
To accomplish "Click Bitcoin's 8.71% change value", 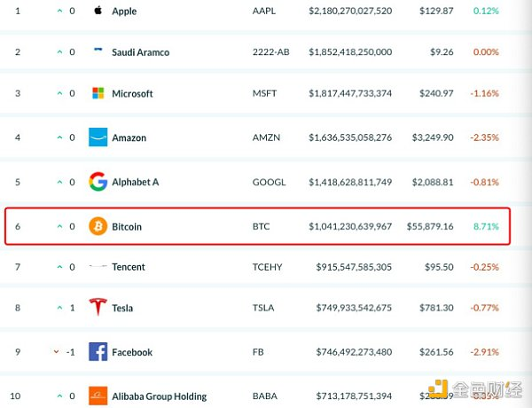I will coord(486,227).
